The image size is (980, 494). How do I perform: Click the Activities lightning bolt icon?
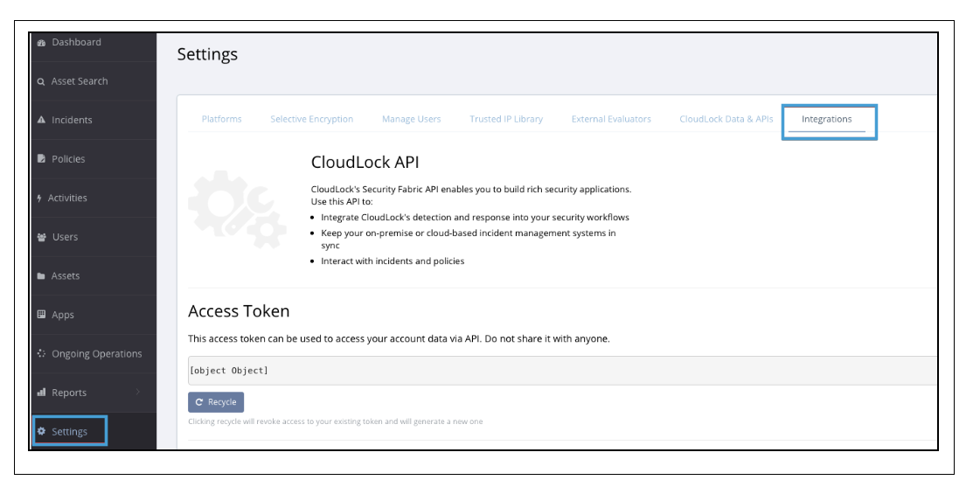coord(39,198)
